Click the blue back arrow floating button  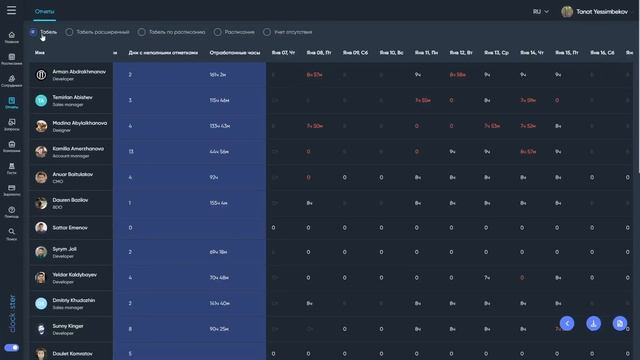pos(567,323)
